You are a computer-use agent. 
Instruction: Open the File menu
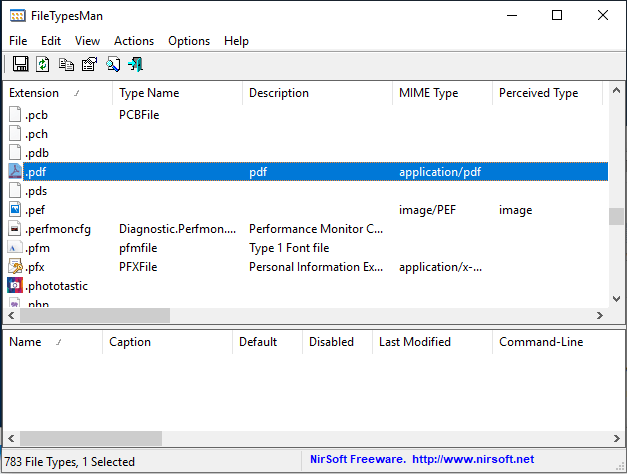coord(18,41)
